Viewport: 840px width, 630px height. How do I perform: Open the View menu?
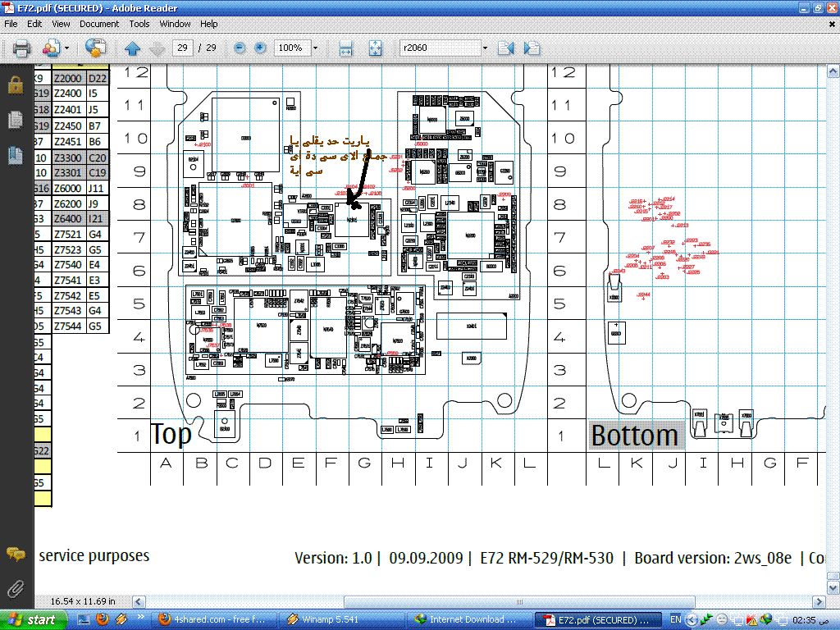[x=61, y=24]
